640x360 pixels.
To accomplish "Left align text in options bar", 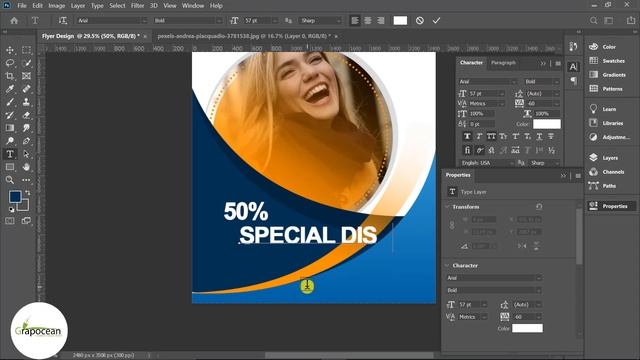I will [355, 20].
